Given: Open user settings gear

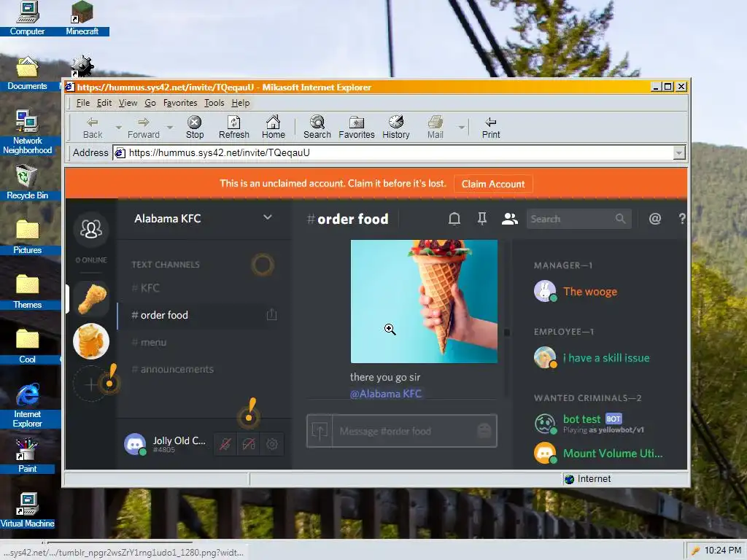Looking at the screenshot, I should (272, 444).
